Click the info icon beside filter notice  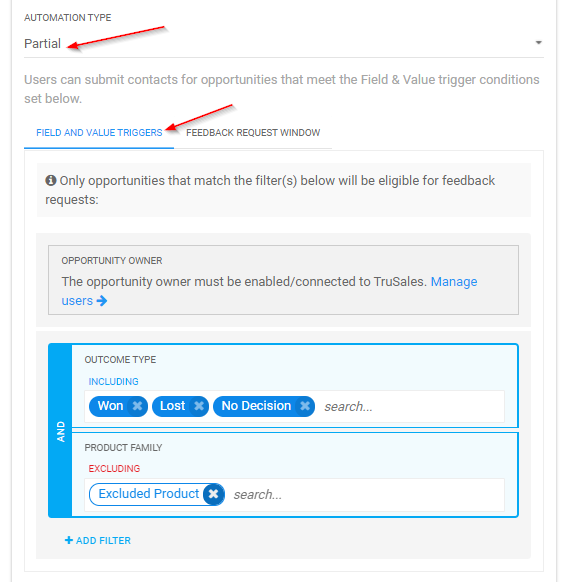pos(51,181)
